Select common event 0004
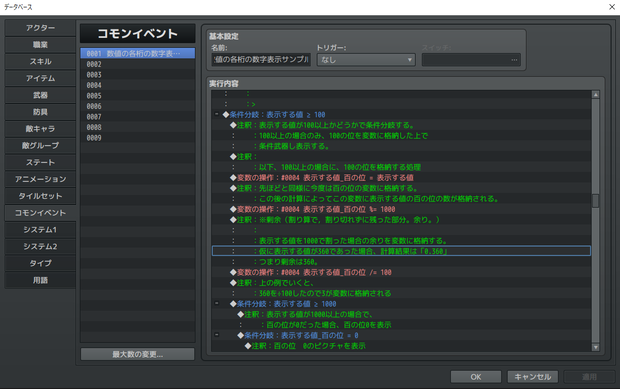This screenshot has height=389, width=620. [x=138, y=85]
